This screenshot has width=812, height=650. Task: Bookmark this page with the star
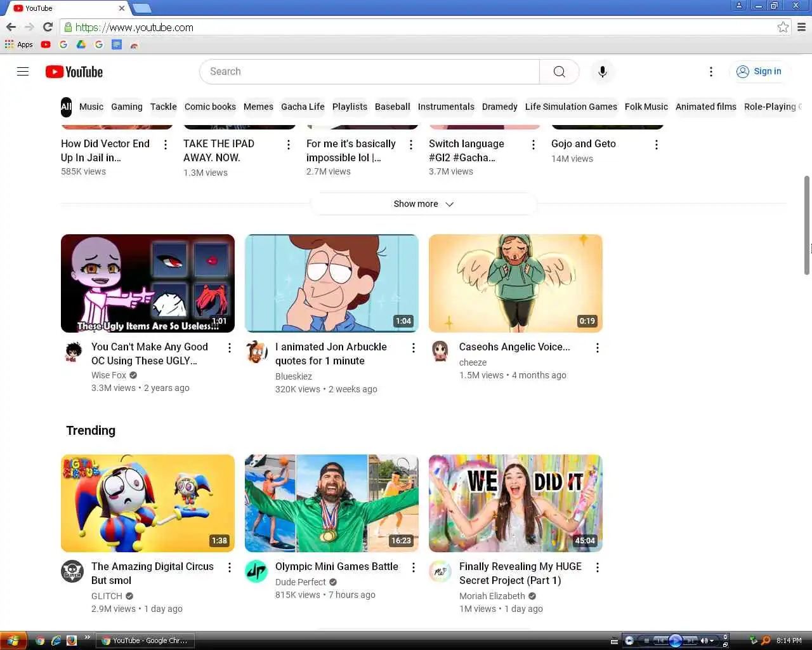point(783,27)
